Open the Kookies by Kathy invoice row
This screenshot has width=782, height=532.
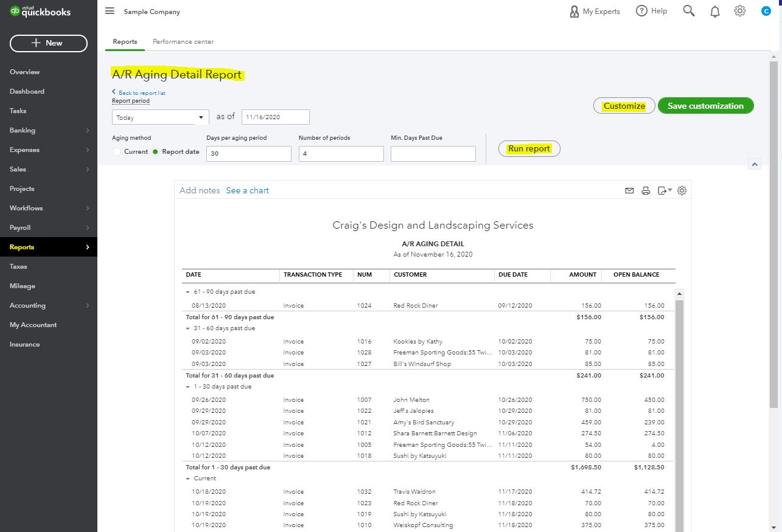(x=428, y=342)
